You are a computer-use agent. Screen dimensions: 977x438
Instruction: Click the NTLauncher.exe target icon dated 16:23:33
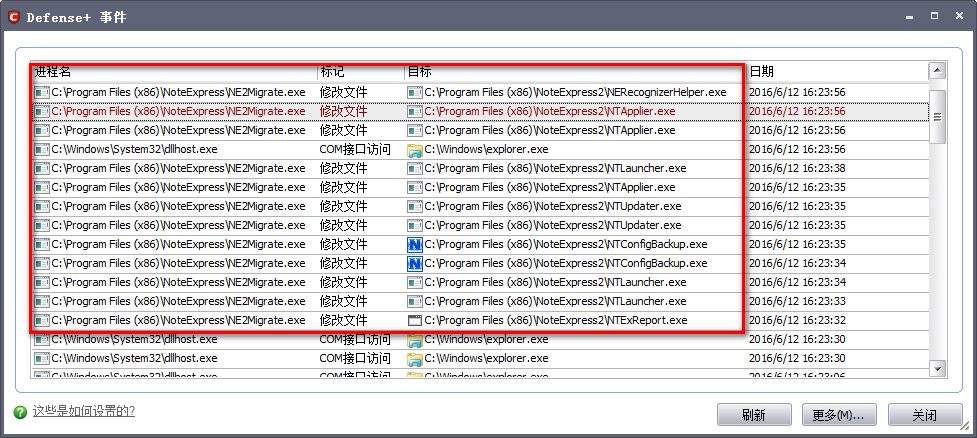[x=414, y=302]
